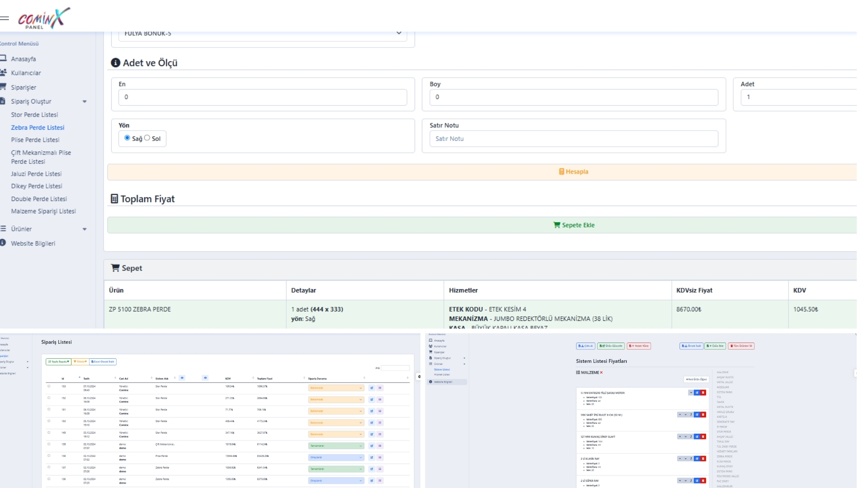The height and width of the screenshot is (488, 868).
Task: Click the Çıktı Al button in products panel
Action: [x=585, y=346]
